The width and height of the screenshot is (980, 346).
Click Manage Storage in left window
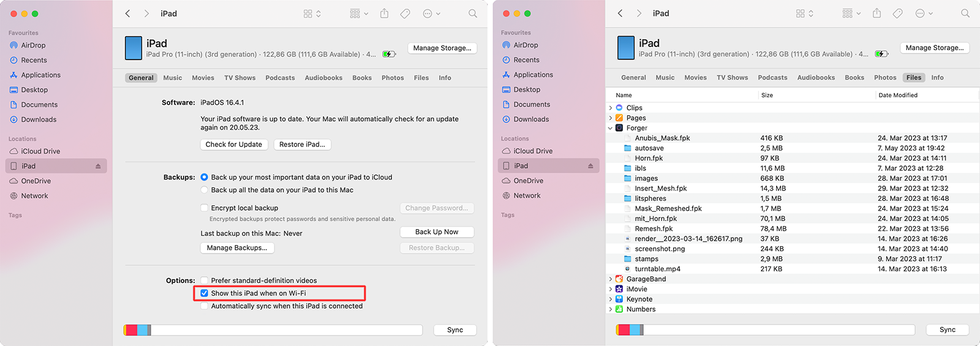(442, 48)
